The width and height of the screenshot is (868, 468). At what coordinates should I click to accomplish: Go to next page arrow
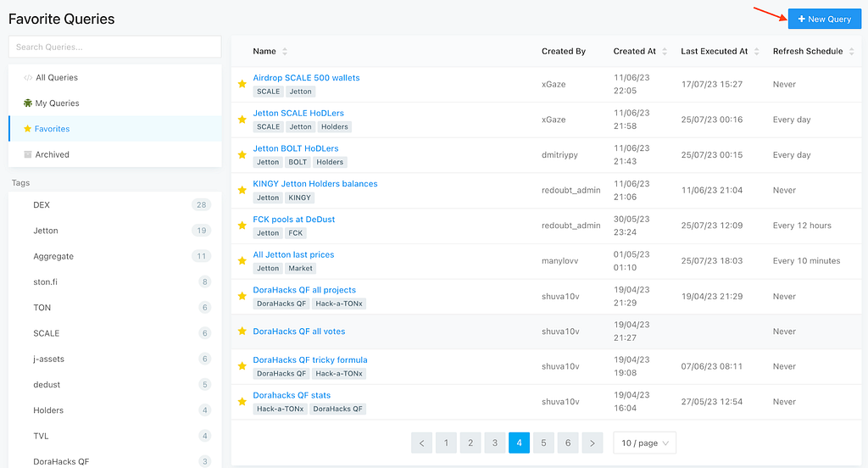tap(593, 443)
